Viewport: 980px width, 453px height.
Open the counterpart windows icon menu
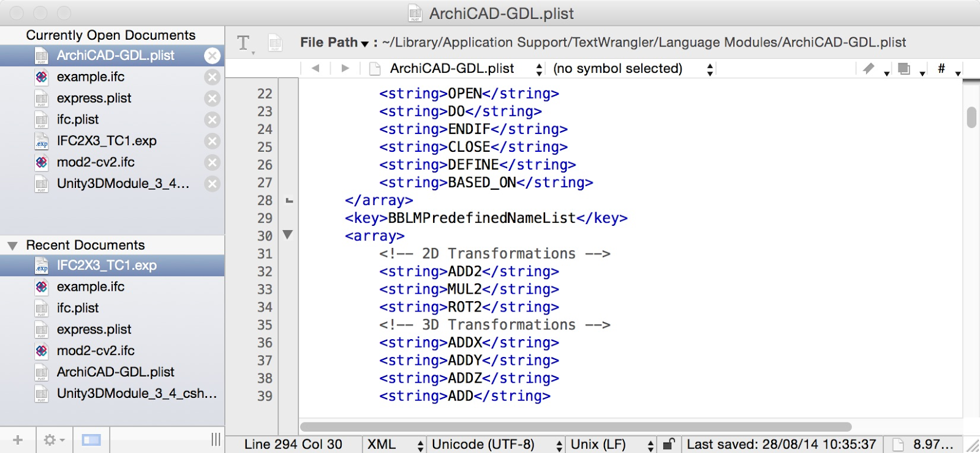click(909, 69)
